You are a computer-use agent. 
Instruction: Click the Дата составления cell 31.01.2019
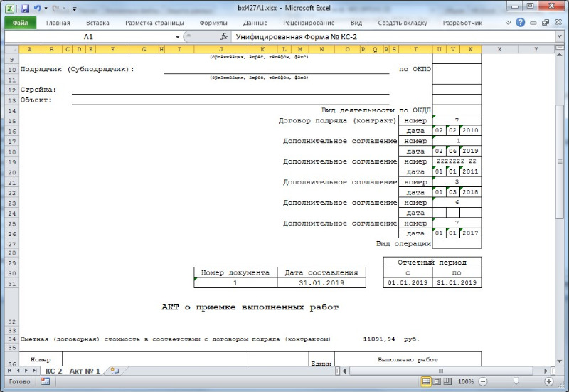coord(321,283)
